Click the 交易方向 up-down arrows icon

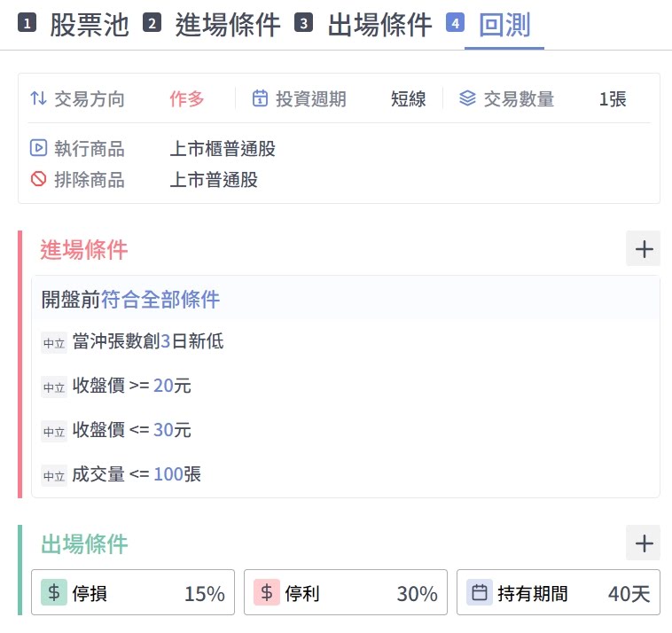coord(38,98)
